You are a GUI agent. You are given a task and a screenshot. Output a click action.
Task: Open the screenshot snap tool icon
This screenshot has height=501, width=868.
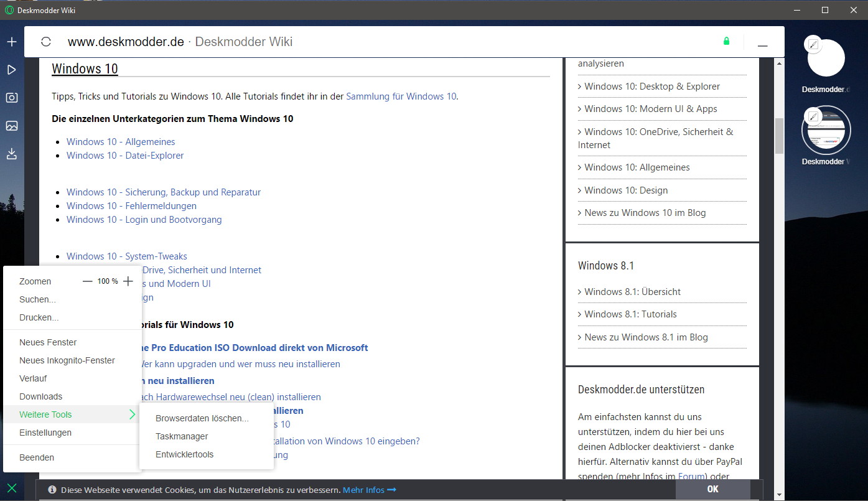(x=11, y=98)
